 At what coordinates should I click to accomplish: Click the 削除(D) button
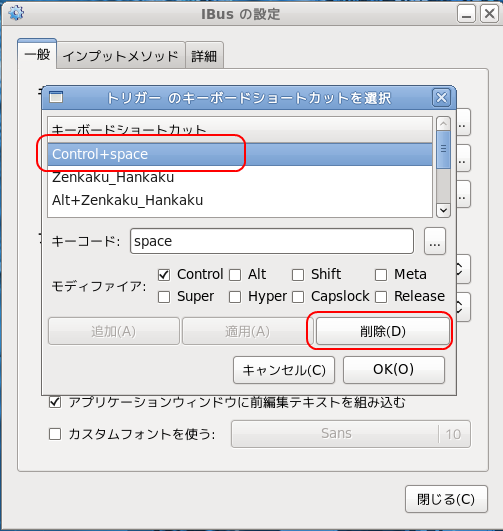(x=383, y=331)
